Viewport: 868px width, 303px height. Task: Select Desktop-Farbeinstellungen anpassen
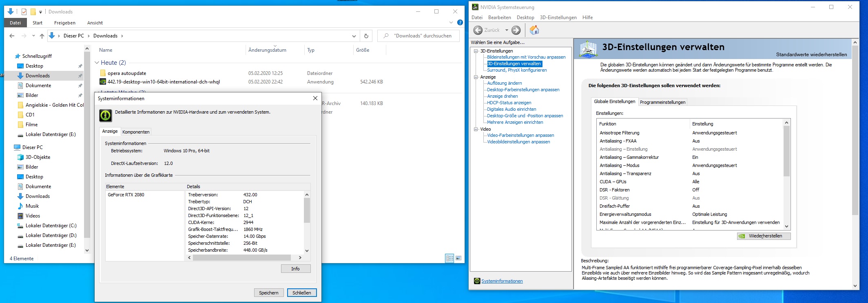click(x=523, y=90)
